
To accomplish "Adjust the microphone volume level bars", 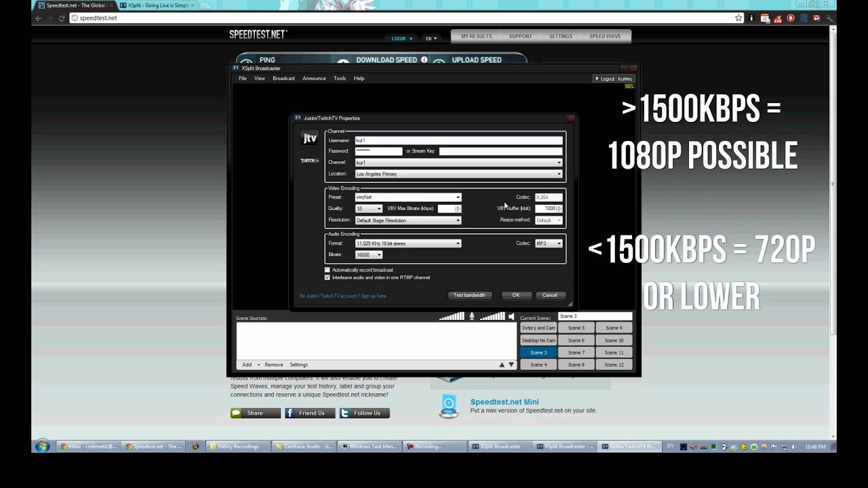I will click(452, 317).
